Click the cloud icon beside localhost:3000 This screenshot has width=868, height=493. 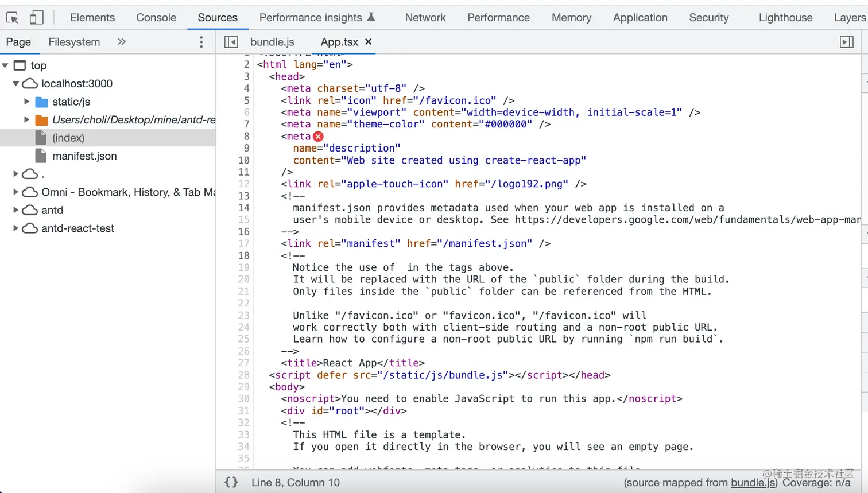30,84
